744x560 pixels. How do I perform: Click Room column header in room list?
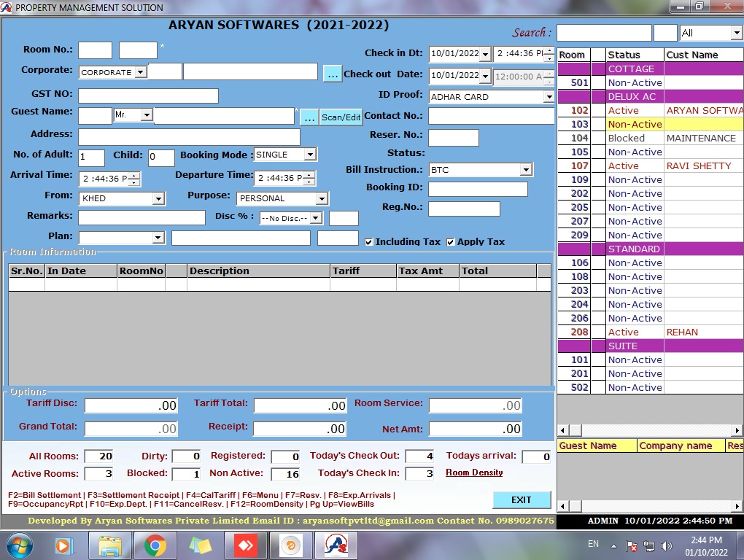(573, 55)
